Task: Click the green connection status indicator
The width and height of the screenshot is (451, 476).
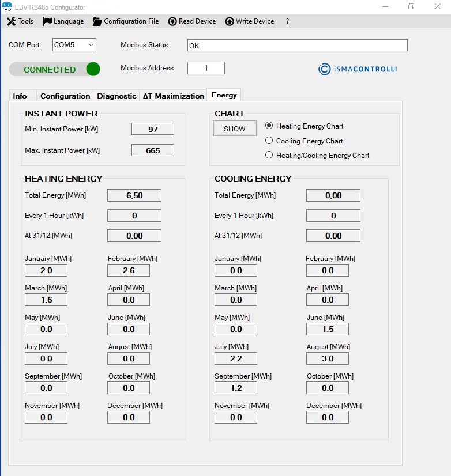Action: click(93, 69)
